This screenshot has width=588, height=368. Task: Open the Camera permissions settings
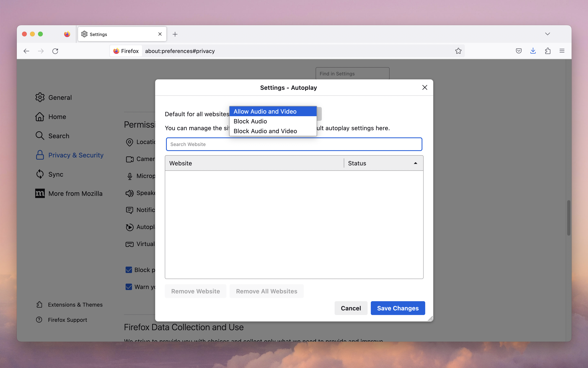point(130,159)
